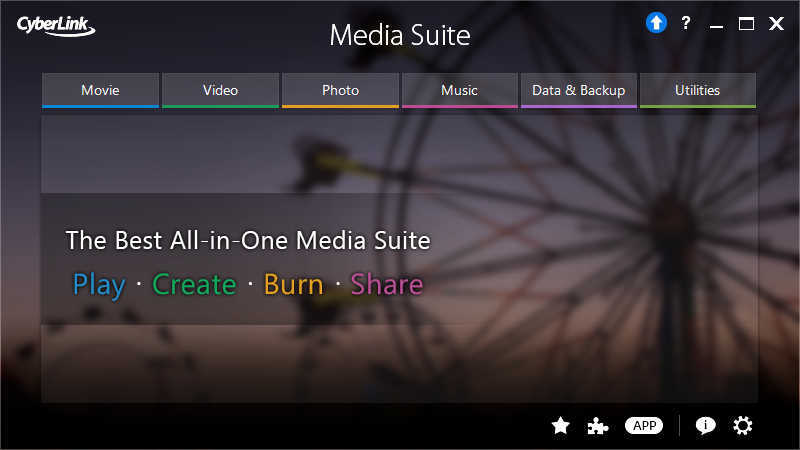Click the APP button
Screen dimensions: 800x450
click(x=644, y=426)
